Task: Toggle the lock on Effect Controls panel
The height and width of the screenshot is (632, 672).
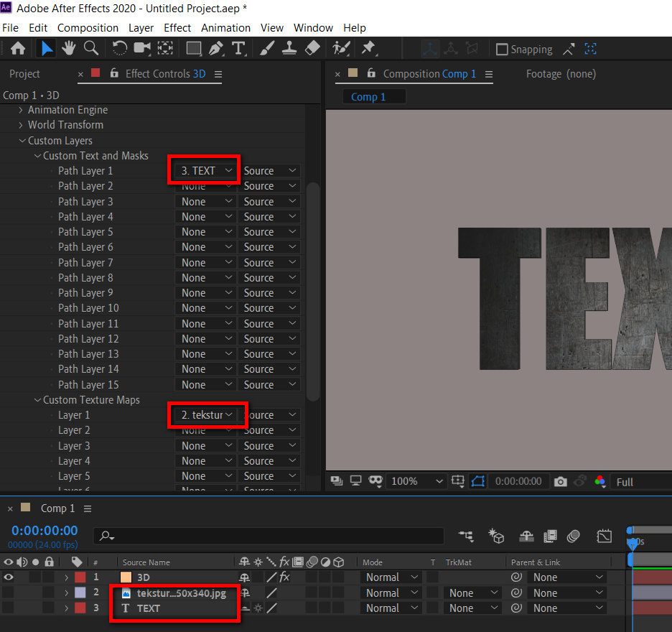Action: pos(113,73)
